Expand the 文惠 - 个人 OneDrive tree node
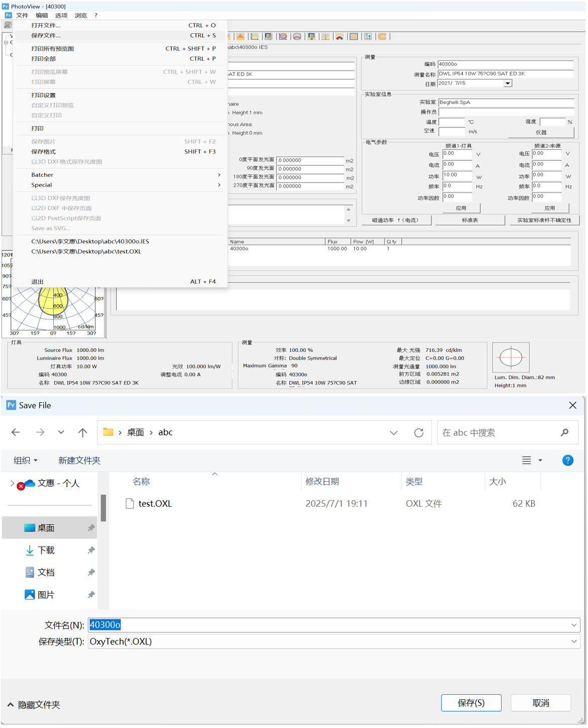 click(x=12, y=483)
